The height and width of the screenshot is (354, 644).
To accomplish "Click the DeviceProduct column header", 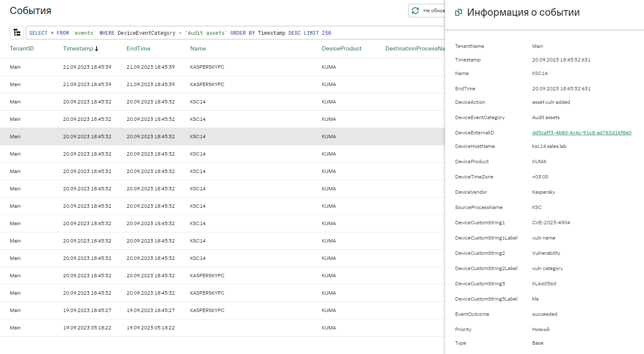I will tap(342, 48).
